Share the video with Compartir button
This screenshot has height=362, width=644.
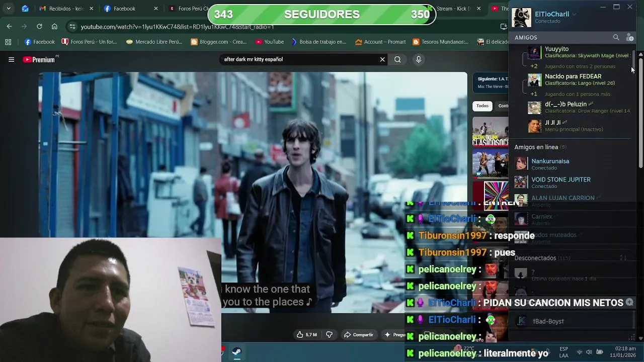click(x=358, y=334)
